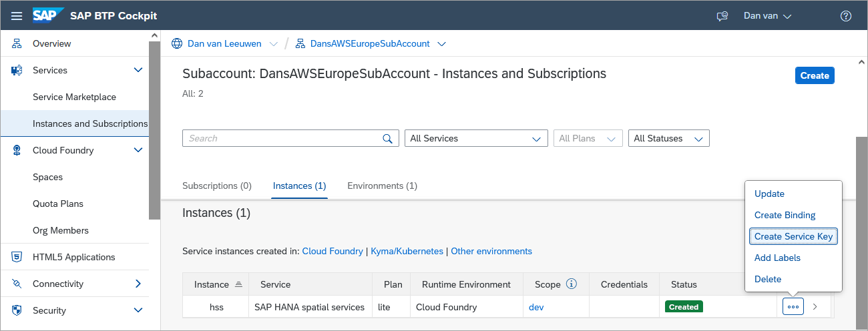Choose Update in context menu

pyautogui.click(x=769, y=194)
